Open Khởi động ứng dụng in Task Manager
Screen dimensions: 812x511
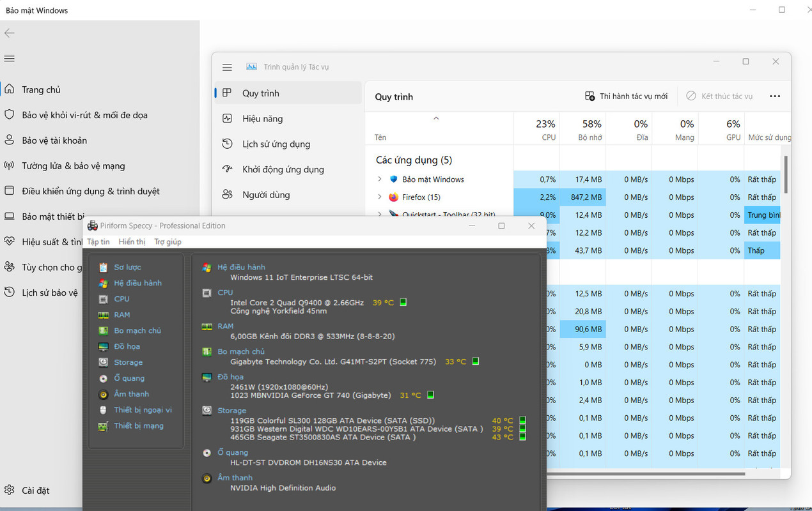289,169
